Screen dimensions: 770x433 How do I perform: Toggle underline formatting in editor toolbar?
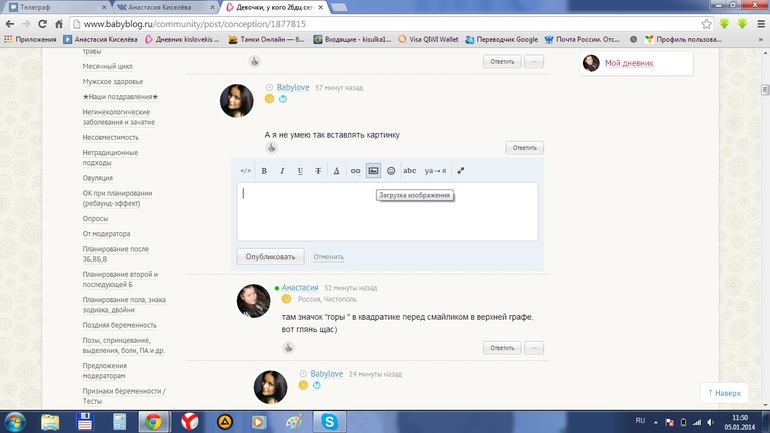click(300, 171)
